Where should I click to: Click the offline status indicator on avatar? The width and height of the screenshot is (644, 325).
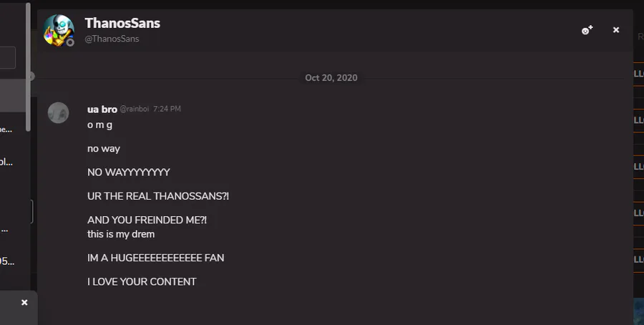click(x=70, y=42)
